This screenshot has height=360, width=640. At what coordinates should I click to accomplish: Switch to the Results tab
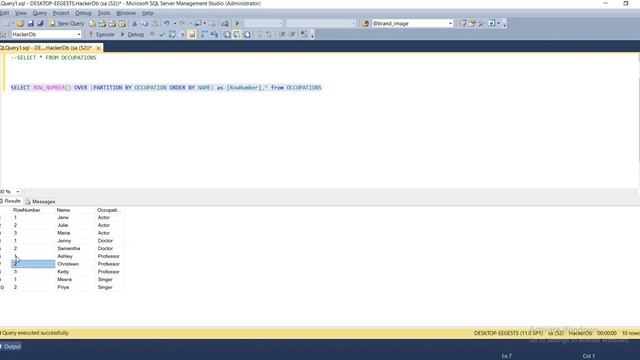(11, 201)
